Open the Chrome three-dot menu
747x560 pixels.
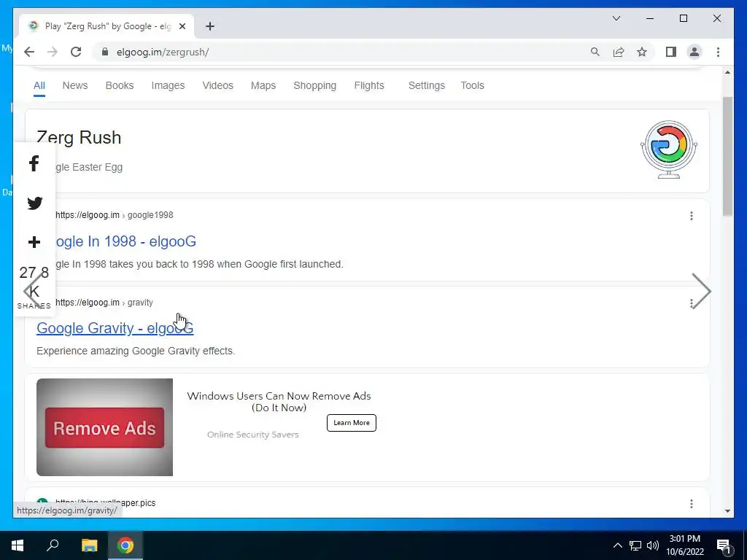pos(718,52)
